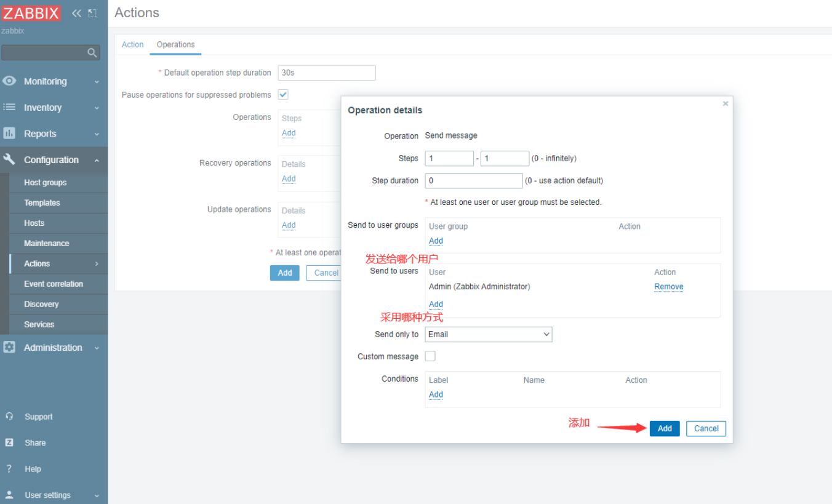Close the Operation details dialog
Viewport: 832px width, 504px height.
point(726,103)
